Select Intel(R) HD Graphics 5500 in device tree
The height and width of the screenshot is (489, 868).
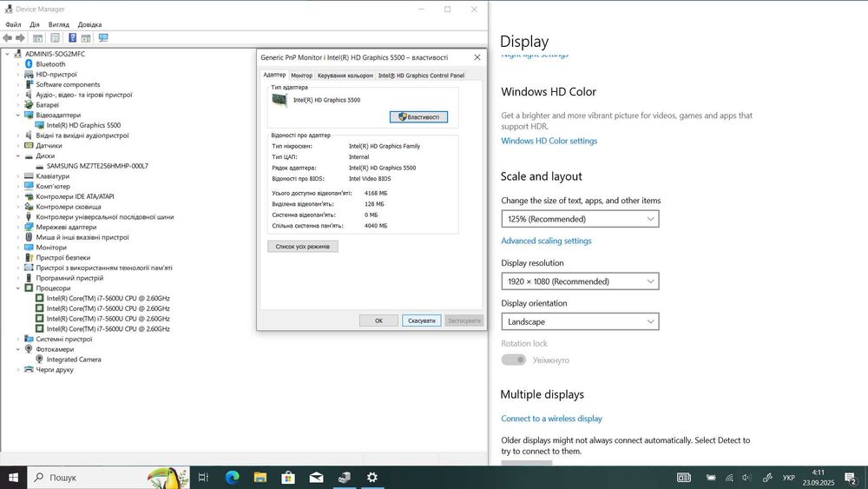(83, 125)
